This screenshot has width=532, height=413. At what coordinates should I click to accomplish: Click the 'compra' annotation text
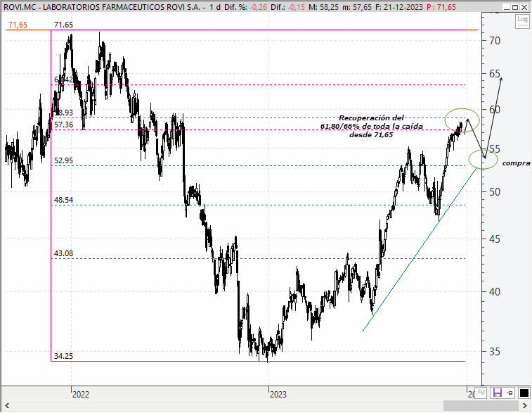pyautogui.click(x=516, y=163)
